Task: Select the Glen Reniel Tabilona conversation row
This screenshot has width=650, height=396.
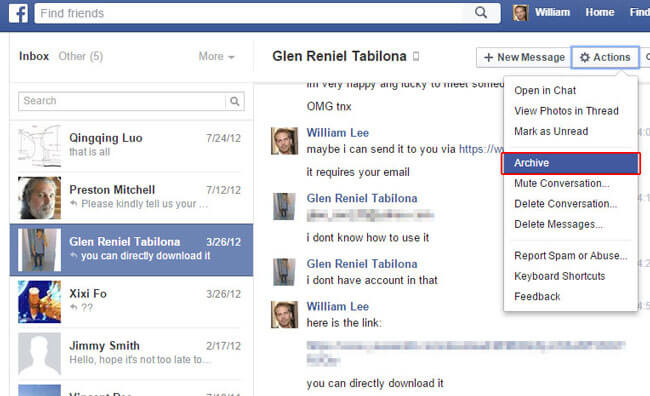Action: (131, 250)
